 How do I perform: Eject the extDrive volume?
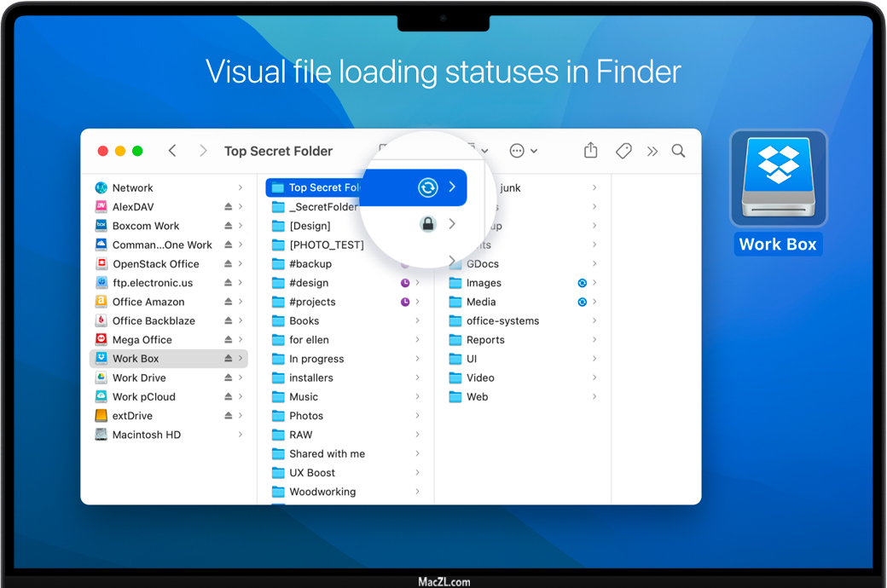pyautogui.click(x=229, y=416)
